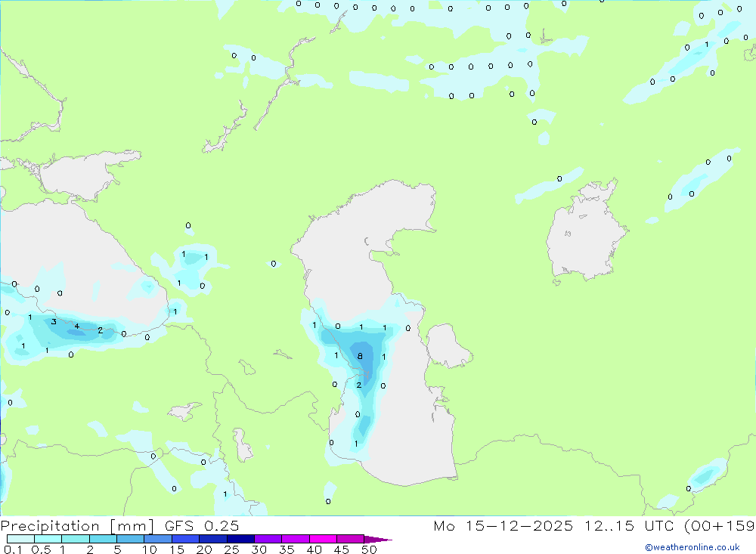Click the '35' legend scale label
The width and height of the screenshot is (756, 554).
pyautogui.click(x=287, y=549)
